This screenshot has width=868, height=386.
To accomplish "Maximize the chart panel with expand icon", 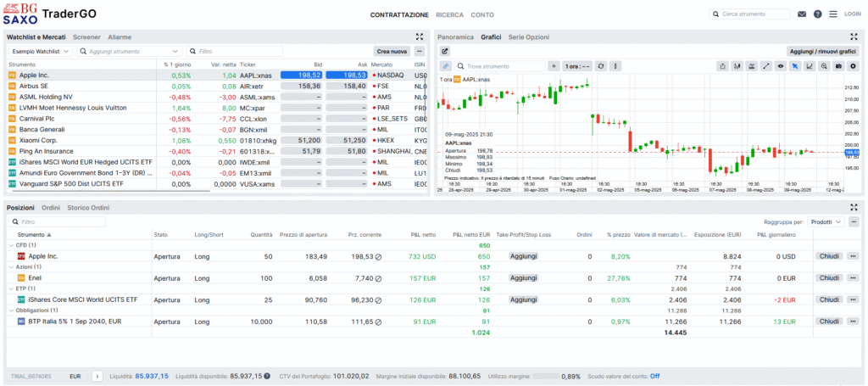I will 854,37.
